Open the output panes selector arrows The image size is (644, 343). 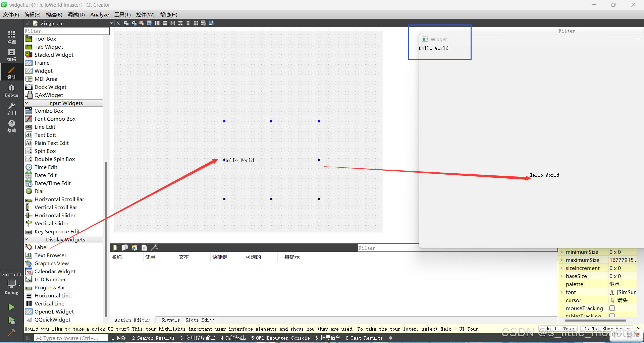click(390, 338)
